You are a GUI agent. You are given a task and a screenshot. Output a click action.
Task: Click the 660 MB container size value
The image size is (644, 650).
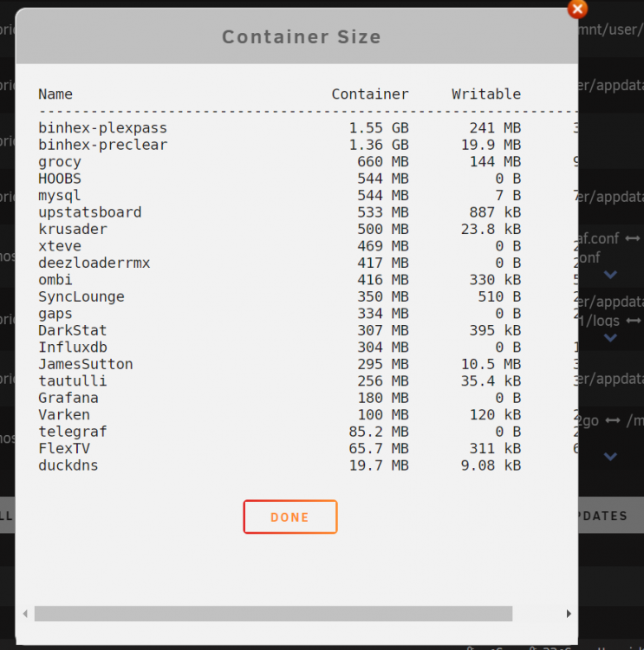click(383, 162)
